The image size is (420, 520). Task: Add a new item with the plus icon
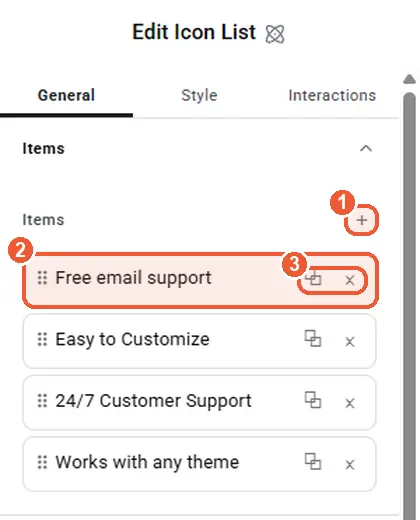click(362, 220)
